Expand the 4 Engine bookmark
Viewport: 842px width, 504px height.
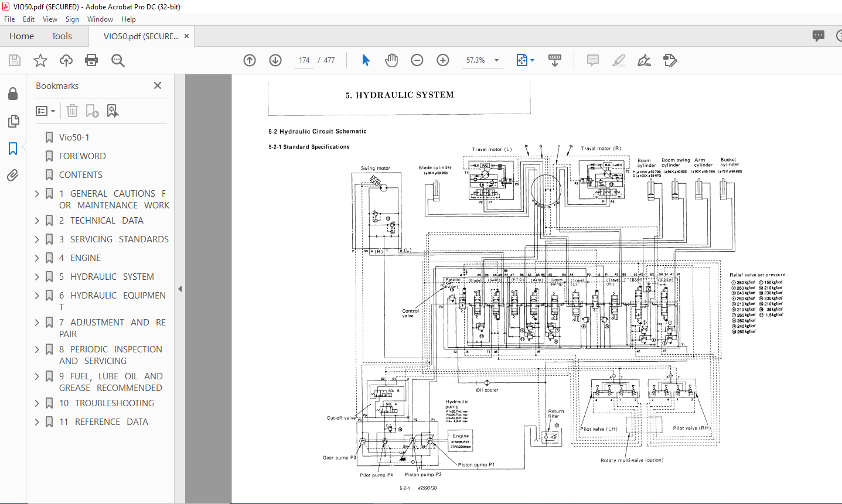37,258
